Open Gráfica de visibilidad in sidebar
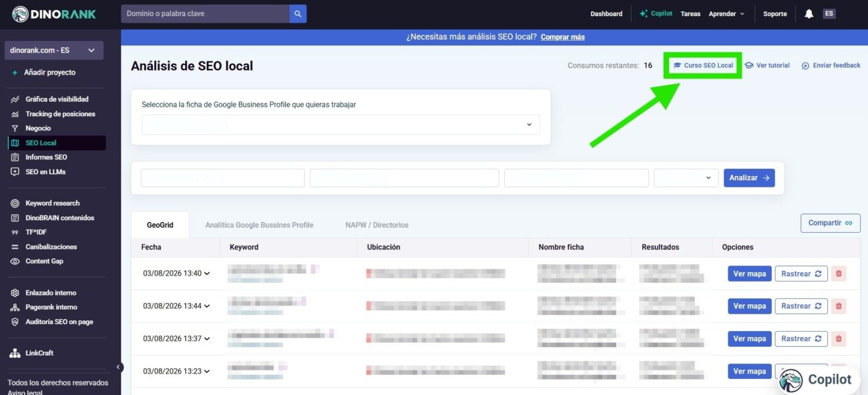 [57, 99]
